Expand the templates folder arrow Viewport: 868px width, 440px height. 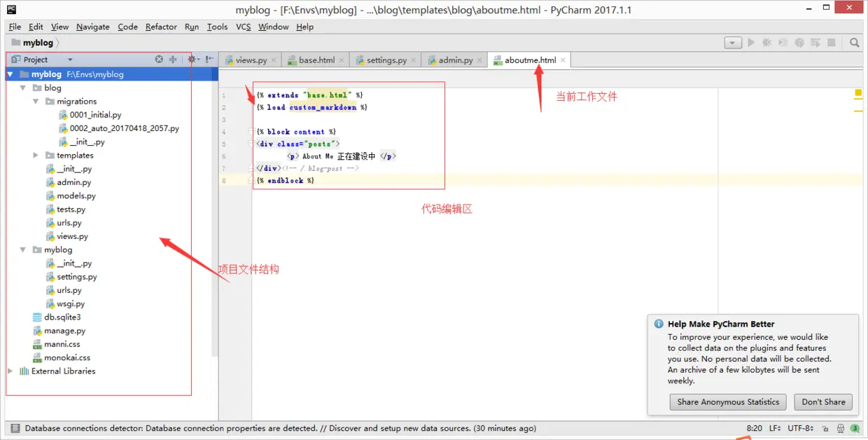coord(36,156)
